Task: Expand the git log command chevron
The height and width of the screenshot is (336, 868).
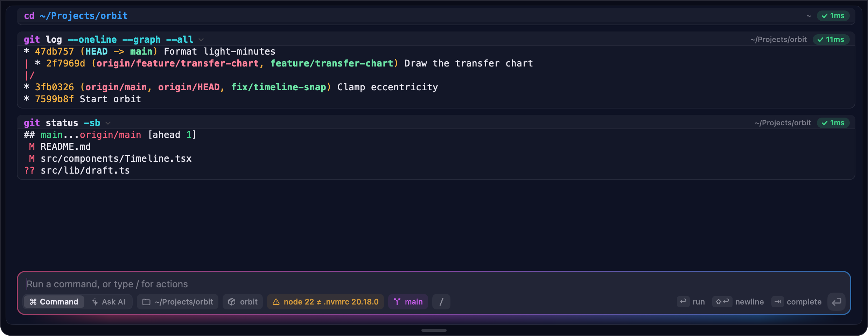Action: [x=201, y=40]
